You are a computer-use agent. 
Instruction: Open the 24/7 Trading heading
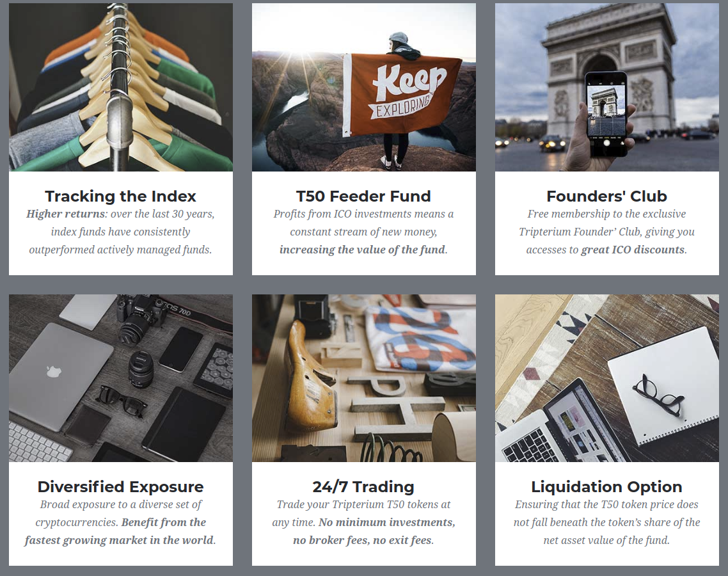pyautogui.click(x=363, y=487)
